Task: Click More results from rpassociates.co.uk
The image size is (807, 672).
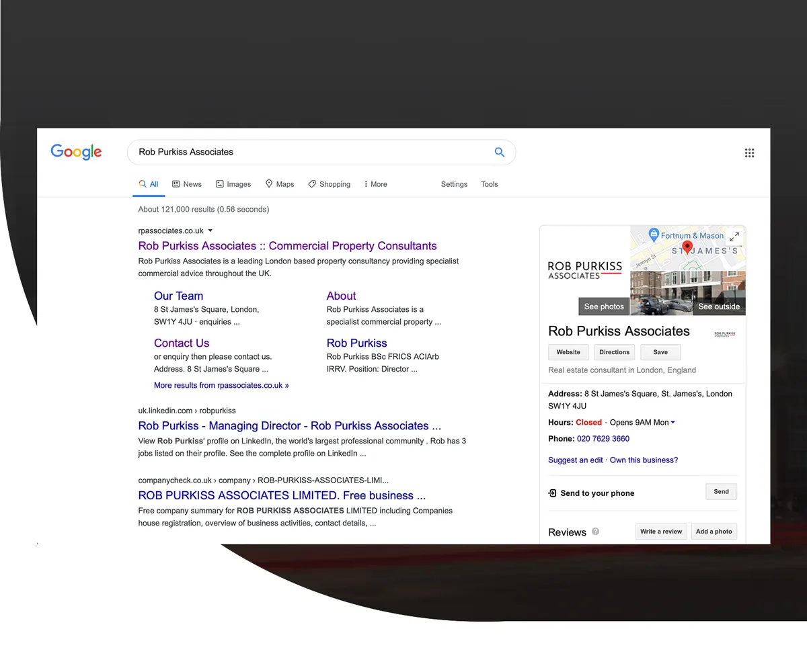Action: click(x=221, y=386)
